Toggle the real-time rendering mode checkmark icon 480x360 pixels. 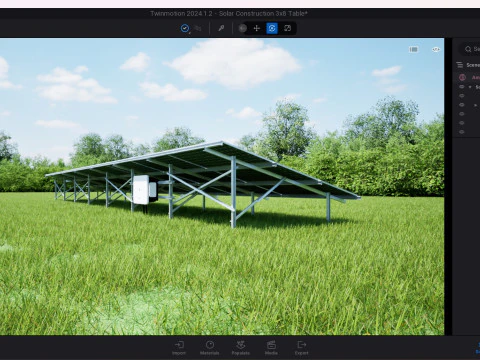pyautogui.click(x=185, y=28)
